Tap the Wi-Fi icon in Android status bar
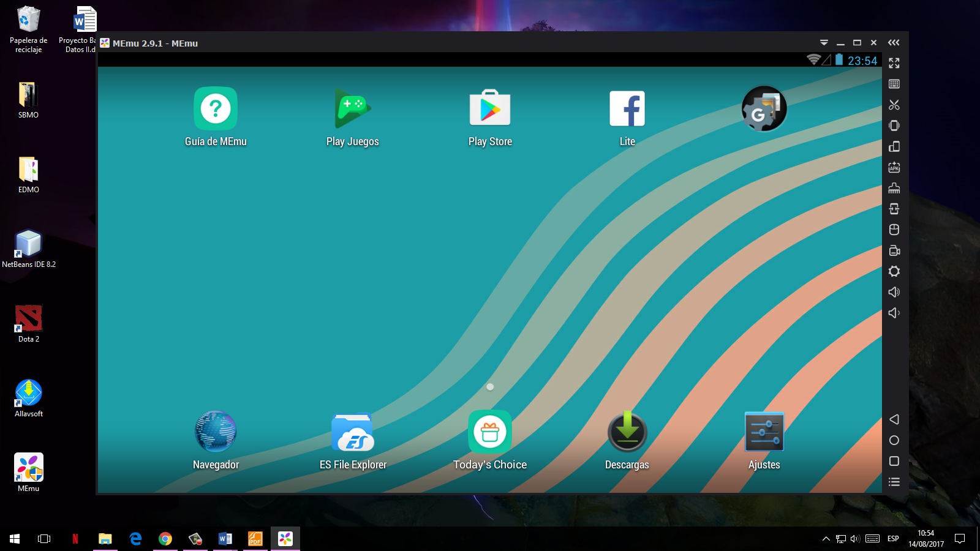The width and height of the screenshot is (980, 551). 813,59
